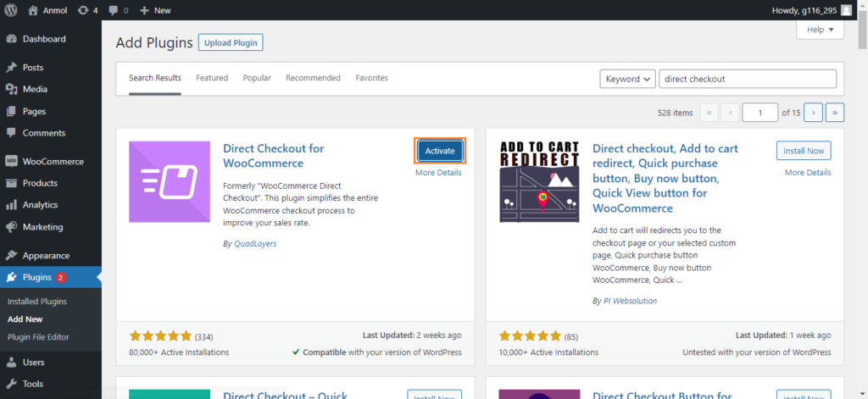Open the 4 pending updates icon
This screenshot has height=399, width=868.
pyautogui.click(x=87, y=10)
